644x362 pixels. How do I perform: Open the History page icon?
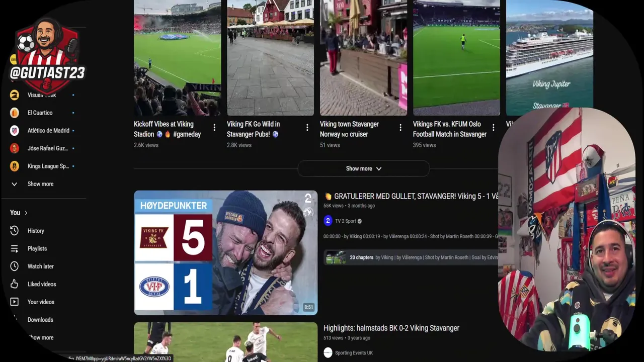(x=15, y=231)
